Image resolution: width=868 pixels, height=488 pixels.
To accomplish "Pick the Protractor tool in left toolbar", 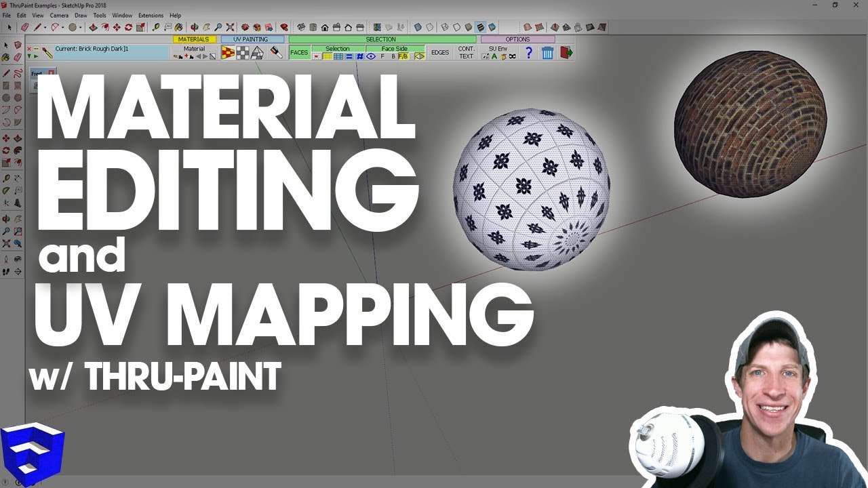I will pyautogui.click(x=6, y=190).
